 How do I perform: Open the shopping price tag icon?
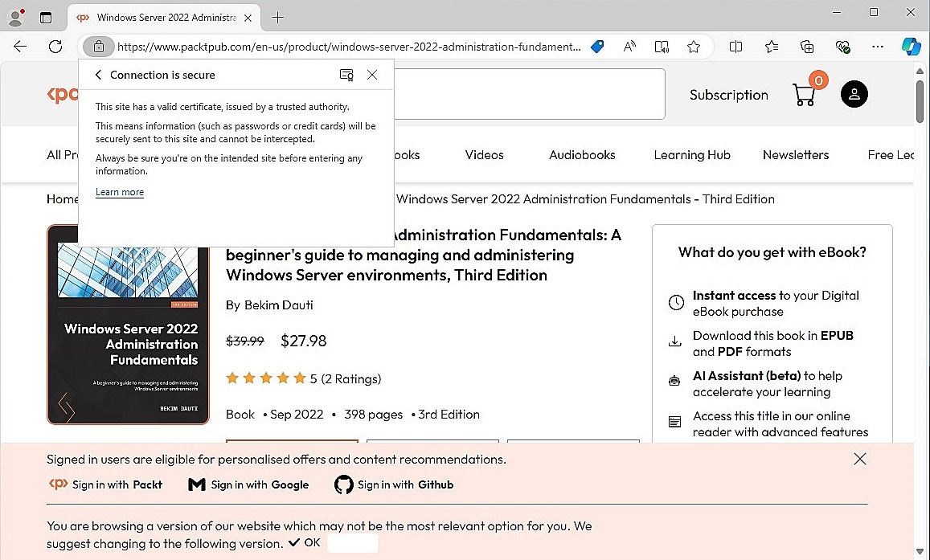597,47
